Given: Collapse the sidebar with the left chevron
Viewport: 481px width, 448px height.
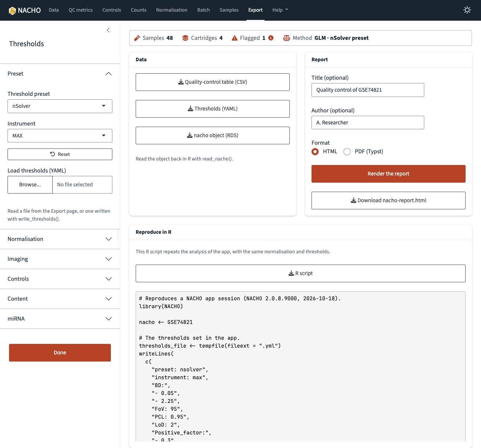Looking at the screenshot, I should (108, 30).
